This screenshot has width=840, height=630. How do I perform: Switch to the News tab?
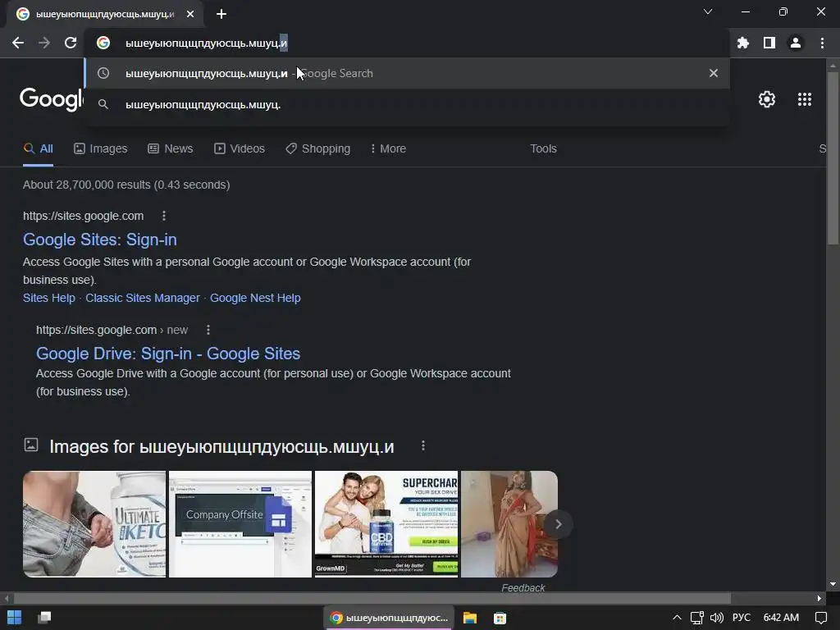[171, 148]
